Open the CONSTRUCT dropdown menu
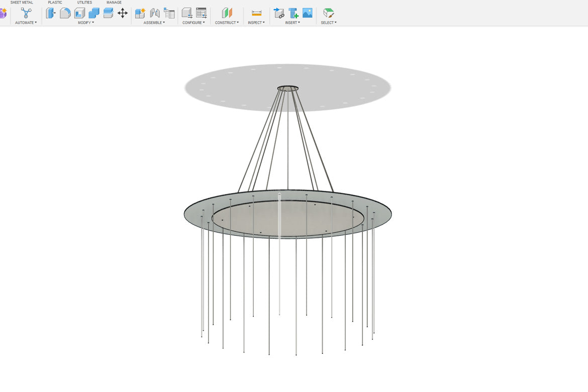 [227, 23]
